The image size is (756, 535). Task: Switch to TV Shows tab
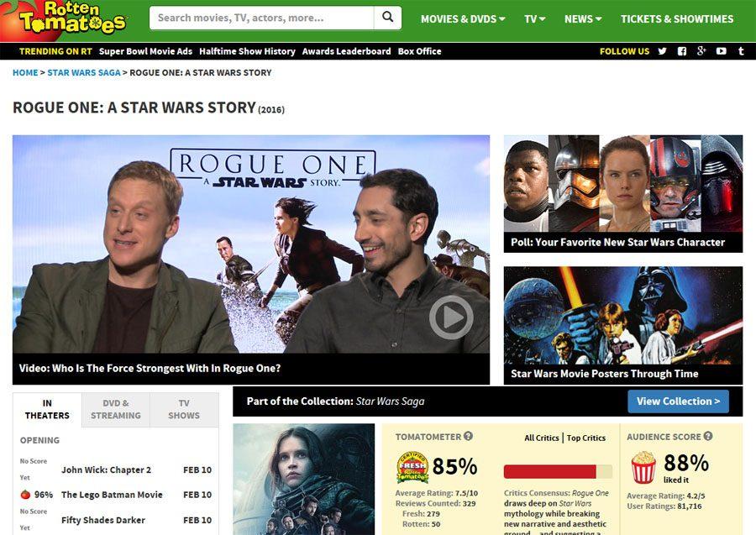[184, 410]
